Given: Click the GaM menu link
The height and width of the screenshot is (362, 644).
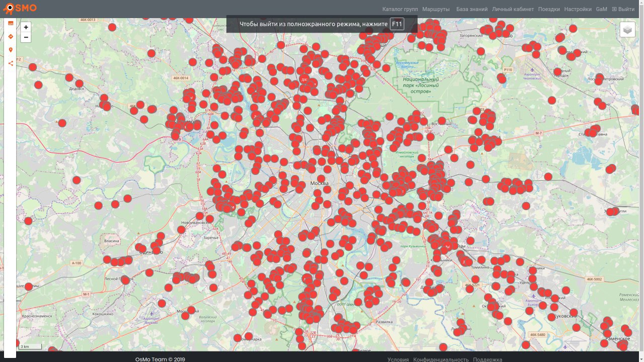Looking at the screenshot, I should (x=601, y=9).
